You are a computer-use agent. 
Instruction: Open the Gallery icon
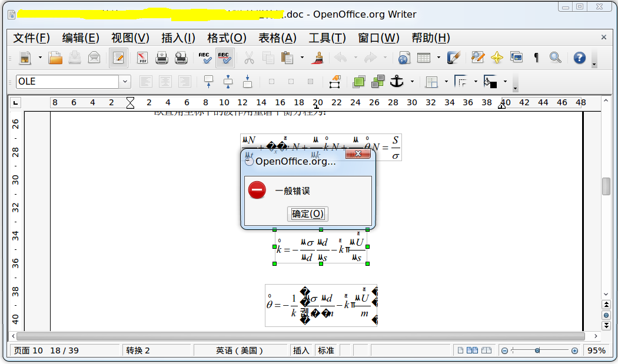click(x=516, y=58)
